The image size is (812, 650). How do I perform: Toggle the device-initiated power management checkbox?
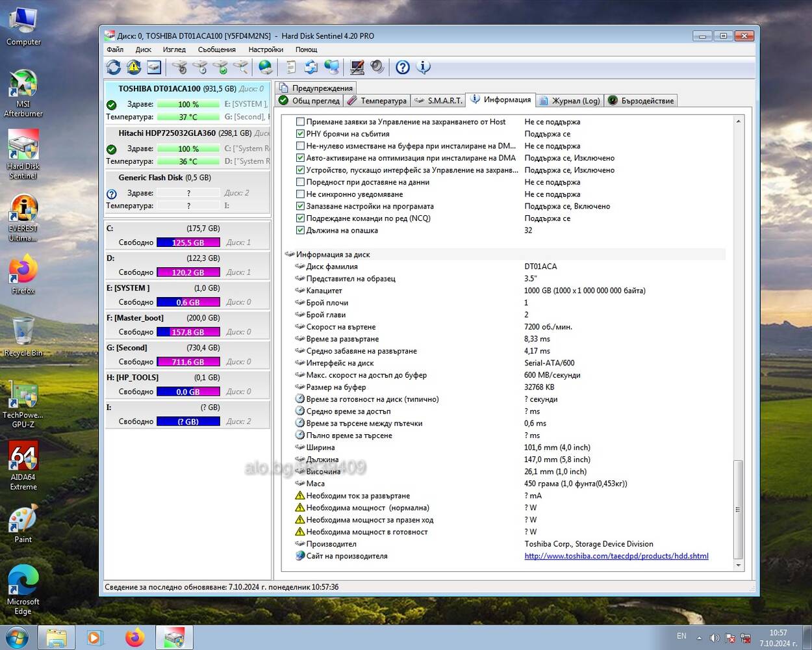(300, 170)
